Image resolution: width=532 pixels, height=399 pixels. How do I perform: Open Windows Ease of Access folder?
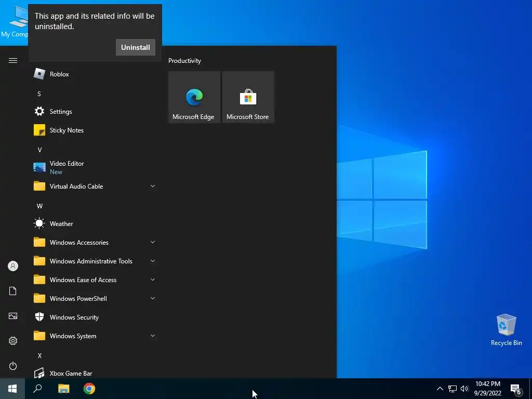pyautogui.click(x=95, y=280)
